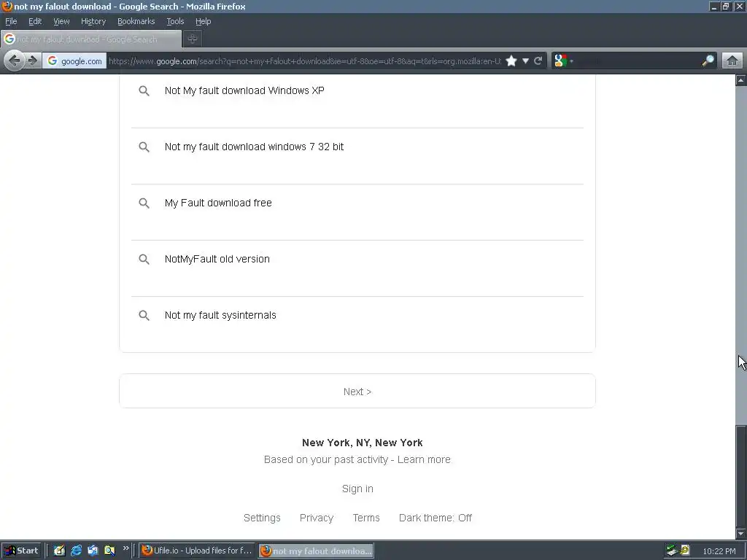Reload the page with the refresh icon
Image resolution: width=747 pixels, height=560 pixels.
pyautogui.click(x=538, y=61)
